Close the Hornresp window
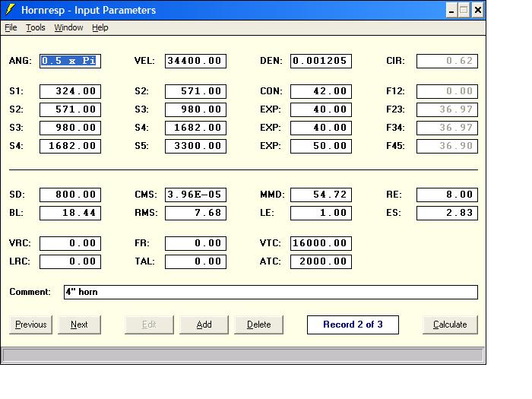532x399 pixels. click(478, 10)
